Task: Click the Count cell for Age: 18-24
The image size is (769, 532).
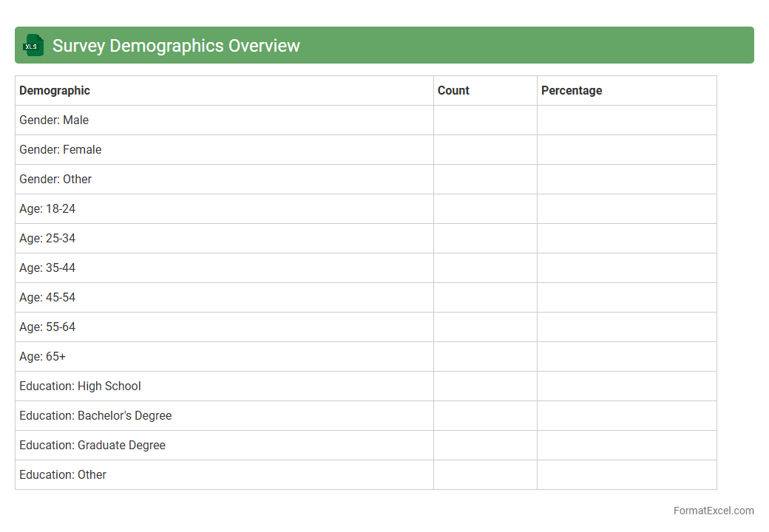Action: point(485,208)
